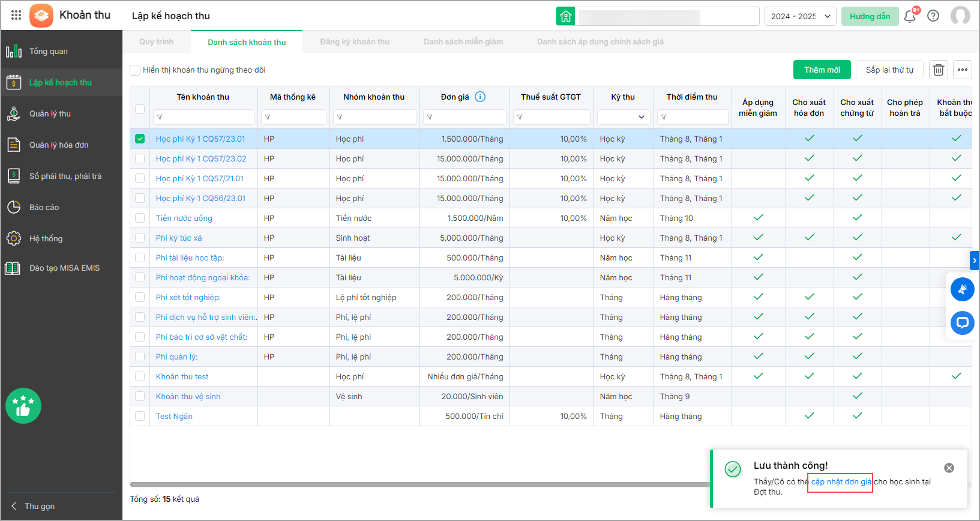
Task: Click the trash delete icon
Action: tap(939, 70)
